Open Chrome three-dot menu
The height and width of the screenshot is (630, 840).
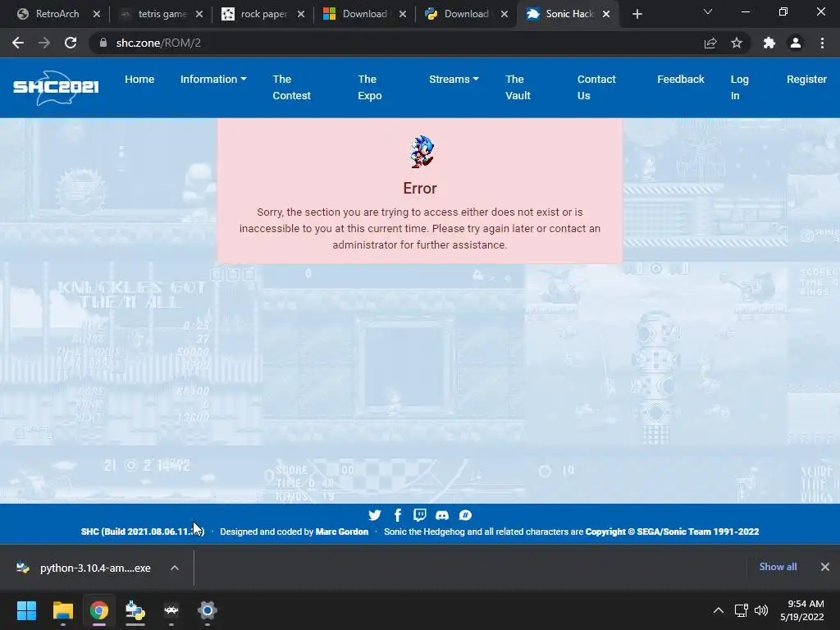pos(822,43)
